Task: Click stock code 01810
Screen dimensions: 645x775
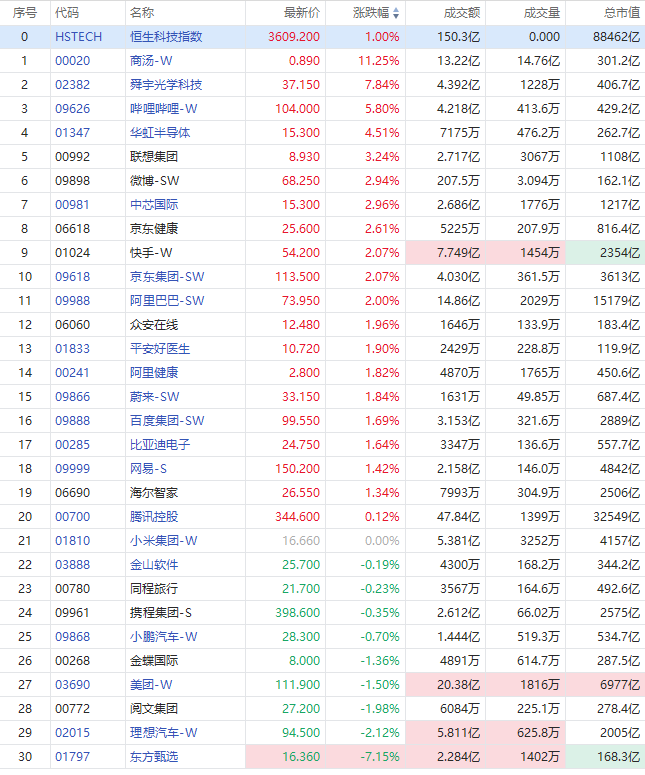Action: (x=73, y=541)
